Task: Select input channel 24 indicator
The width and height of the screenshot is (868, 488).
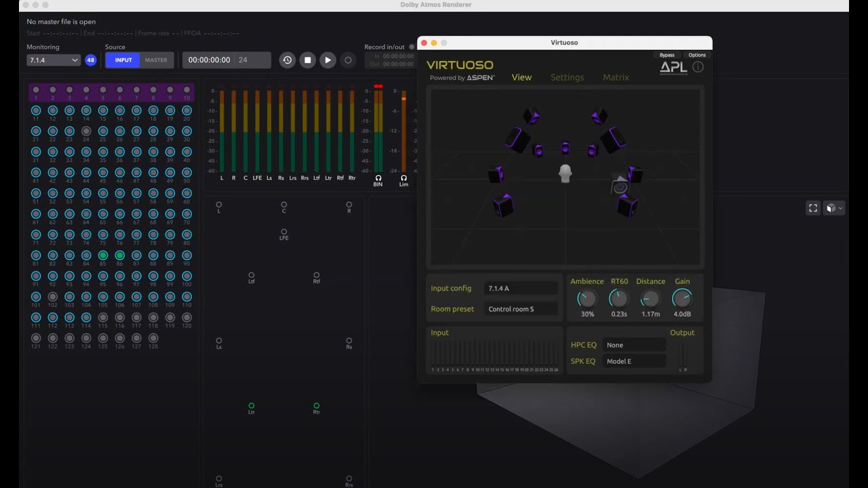Action: [86, 131]
